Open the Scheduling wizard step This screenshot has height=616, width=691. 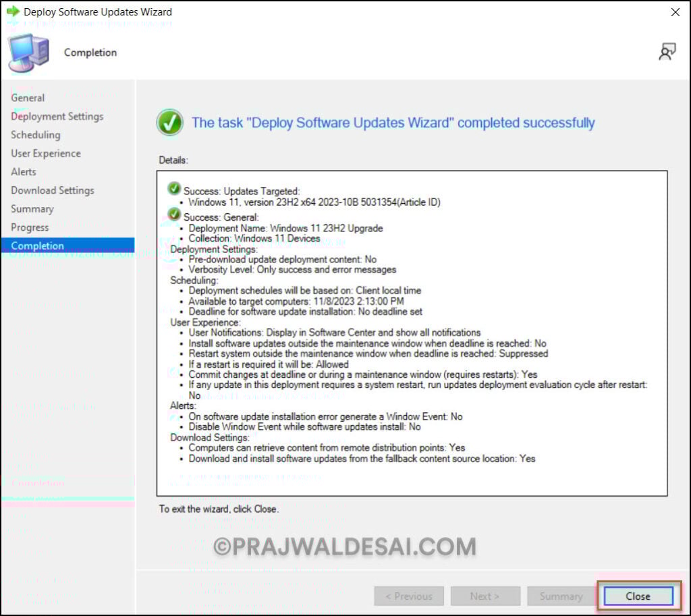[x=36, y=135]
